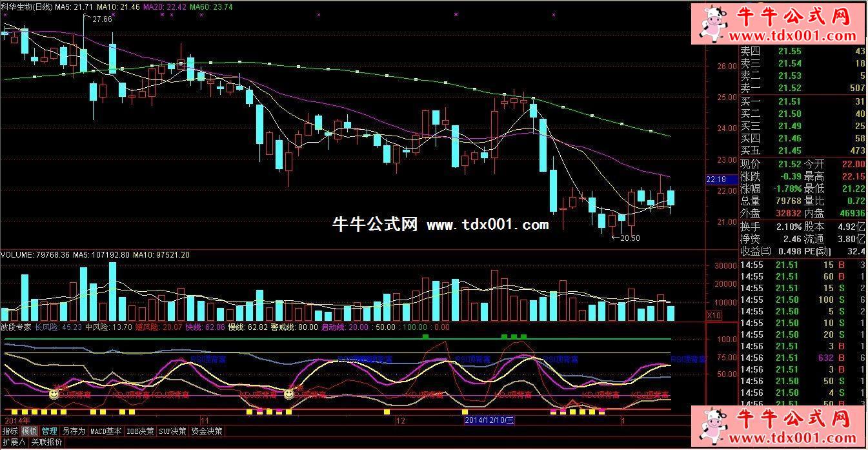
Task: Click the X10 volume scale marker
Action: pyautogui.click(x=714, y=315)
